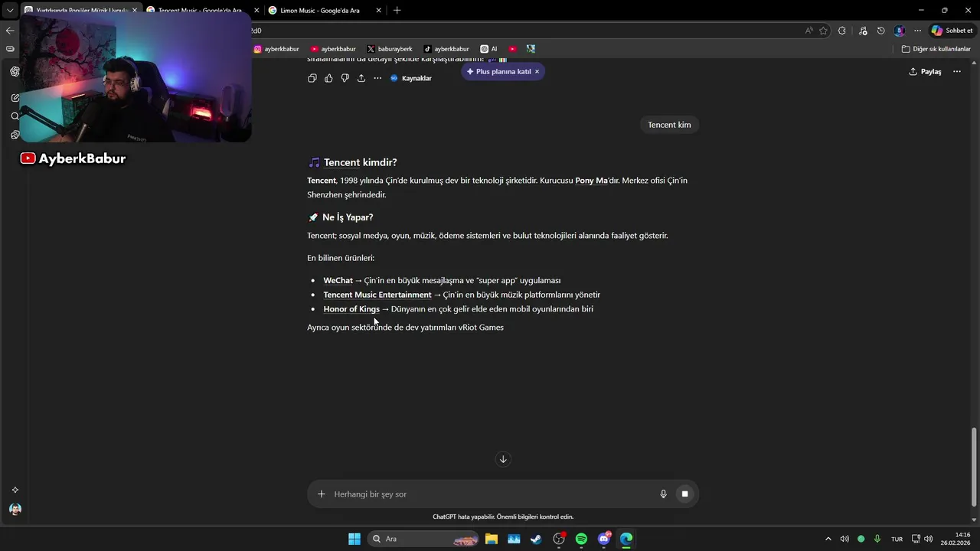Share the response via the upload-arrow icon
980x551 pixels.
pos(361,78)
